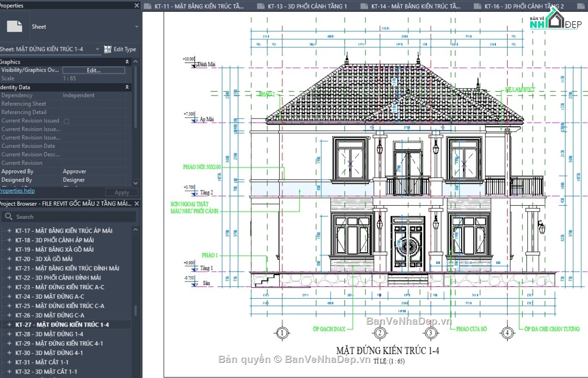Click the Edit Type button label
Screen dimensions: 588x378
click(x=125, y=49)
